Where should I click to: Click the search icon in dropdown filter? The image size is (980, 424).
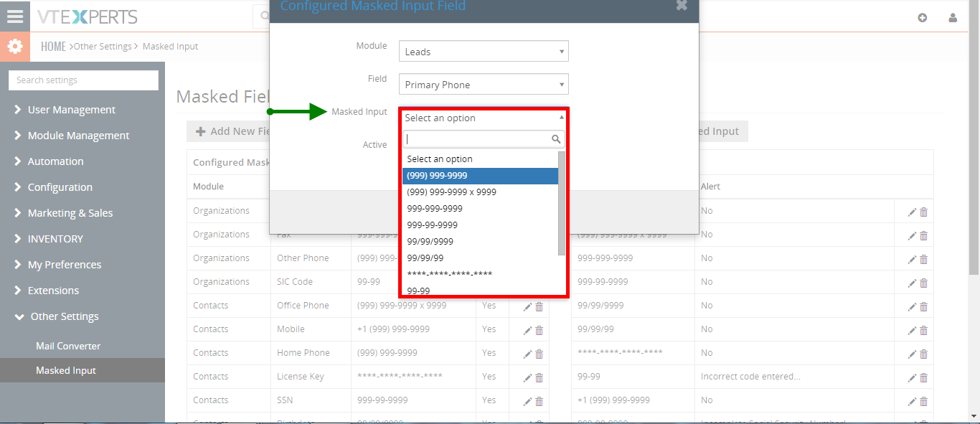pyautogui.click(x=556, y=139)
